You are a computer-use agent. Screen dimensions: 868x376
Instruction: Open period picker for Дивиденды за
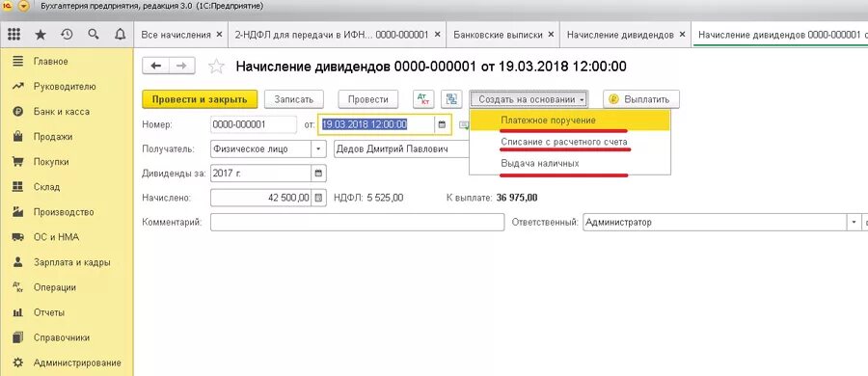(318, 174)
